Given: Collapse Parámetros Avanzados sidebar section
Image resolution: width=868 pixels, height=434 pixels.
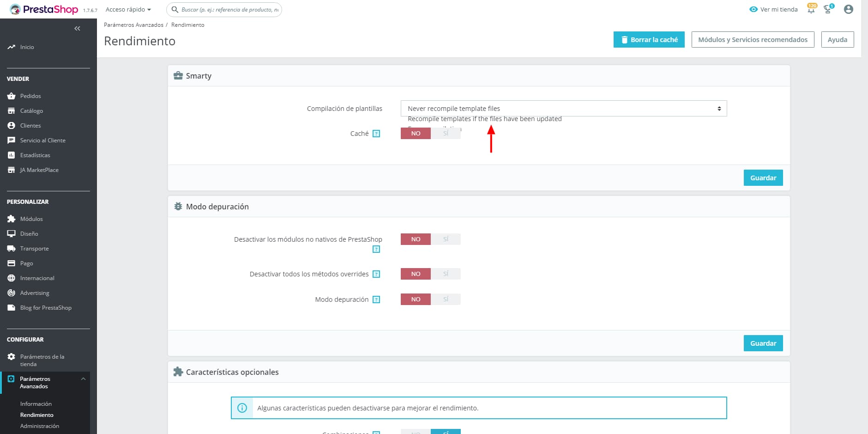Looking at the screenshot, I should [83, 379].
